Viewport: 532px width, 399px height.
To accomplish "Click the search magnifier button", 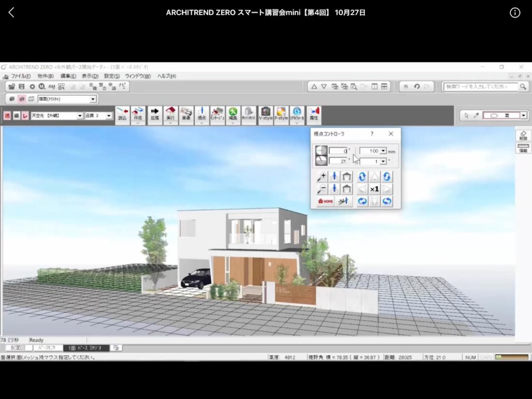I will [523, 87].
